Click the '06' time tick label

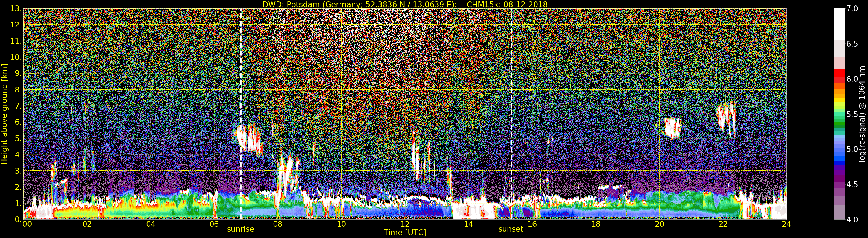[x=214, y=224]
